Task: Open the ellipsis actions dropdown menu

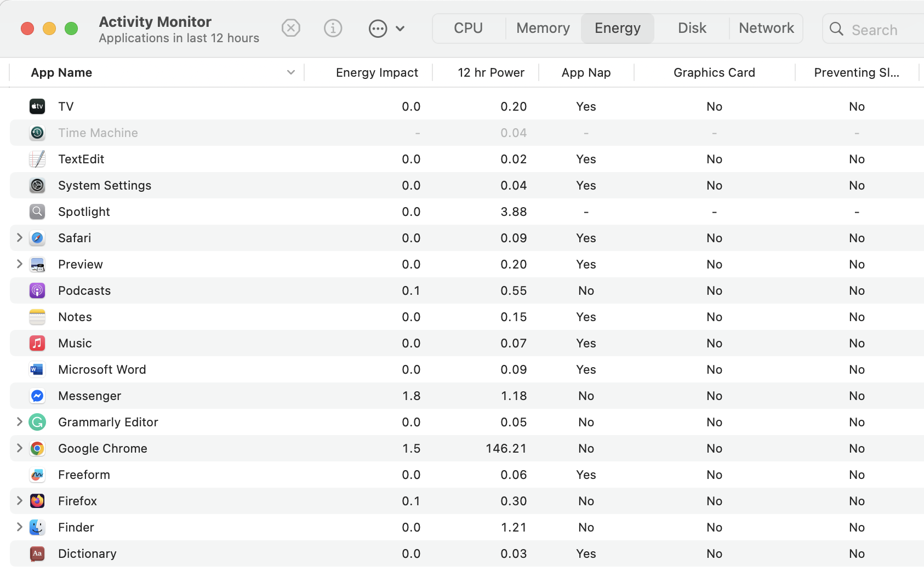Action: click(x=386, y=28)
